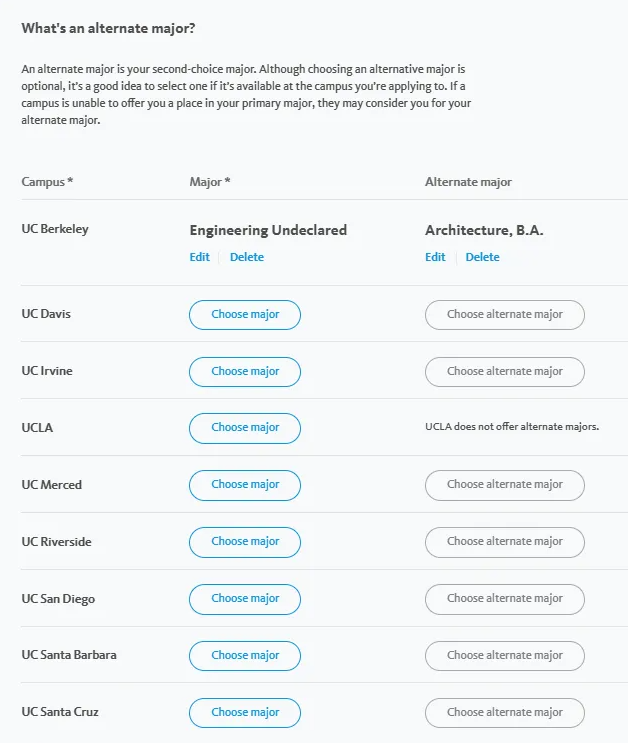This screenshot has width=628, height=743.
Task: Choose major for UC Riverside
Action: pos(245,542)
